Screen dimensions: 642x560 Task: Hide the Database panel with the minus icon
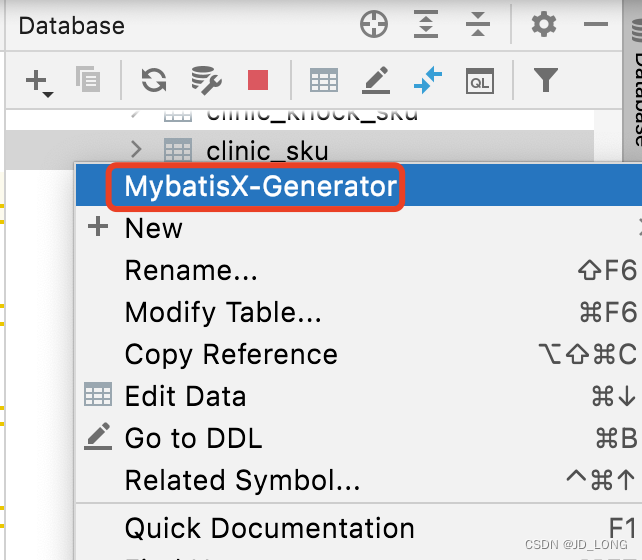[x=596, y=24]
